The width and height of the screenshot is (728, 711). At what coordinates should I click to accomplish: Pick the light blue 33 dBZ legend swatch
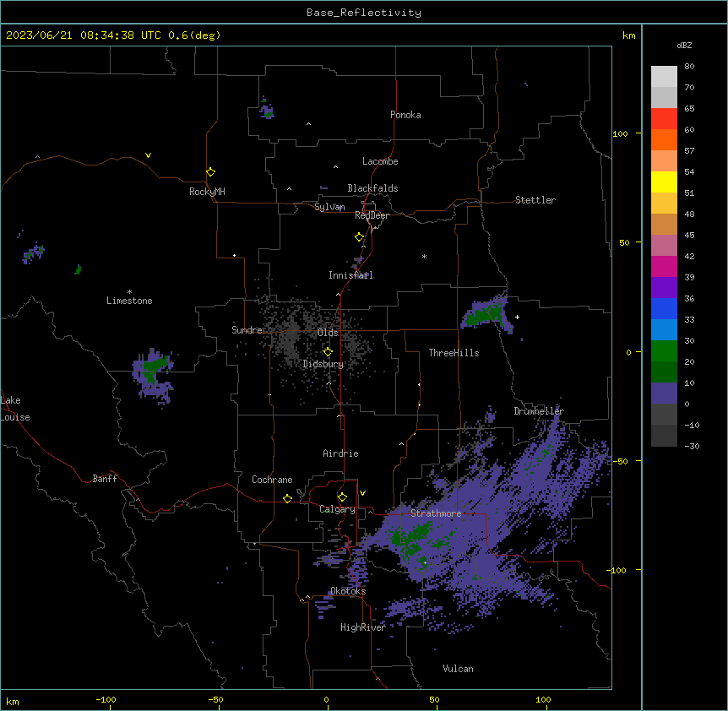click(664, 330)
